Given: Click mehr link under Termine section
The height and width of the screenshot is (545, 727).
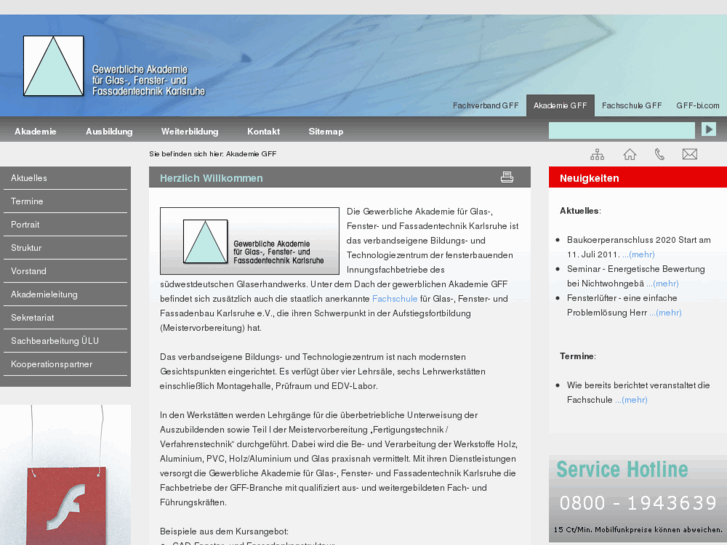Looking at the screenshot, I should (631, 400).
